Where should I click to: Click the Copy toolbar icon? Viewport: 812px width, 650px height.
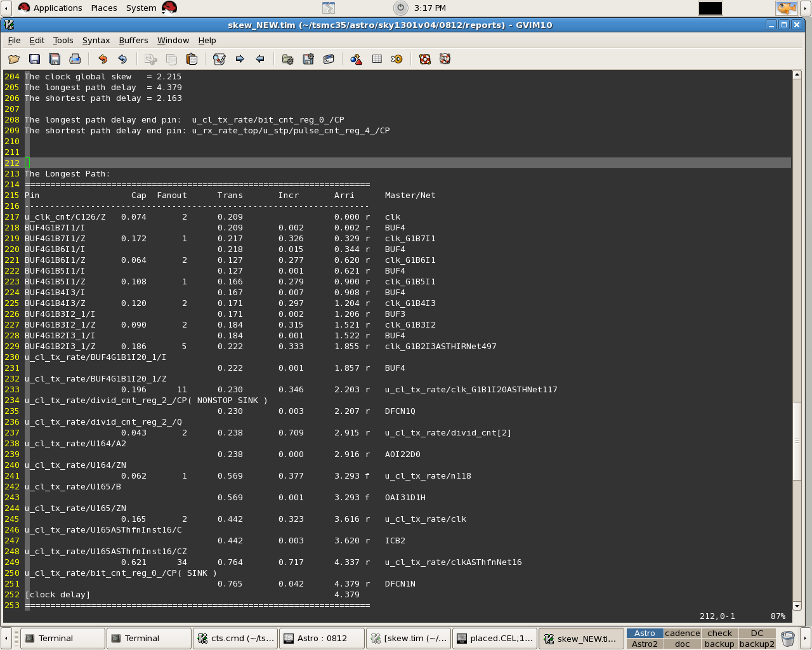point(171,59)
